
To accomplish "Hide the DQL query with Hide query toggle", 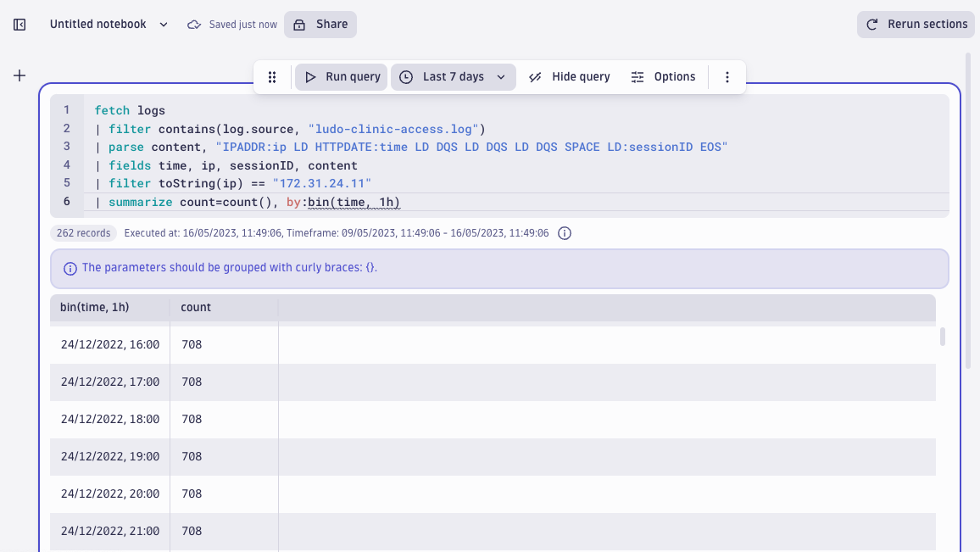I will [x=569, y=76].
